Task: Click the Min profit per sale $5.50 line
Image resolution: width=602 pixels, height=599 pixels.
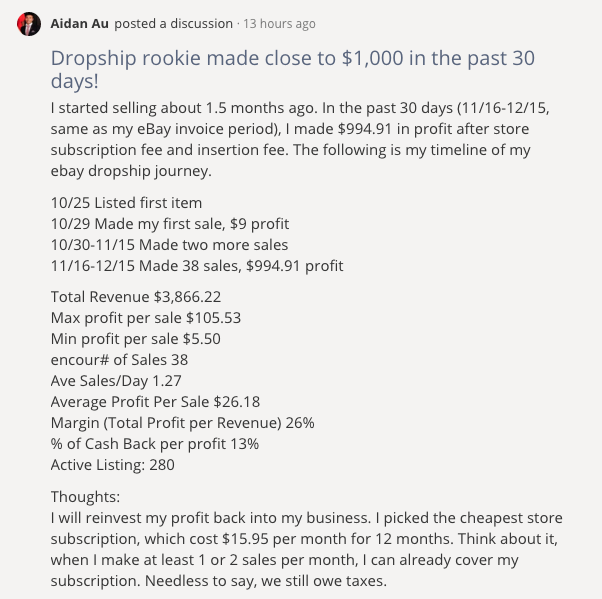Action: (x=136, y=339)
